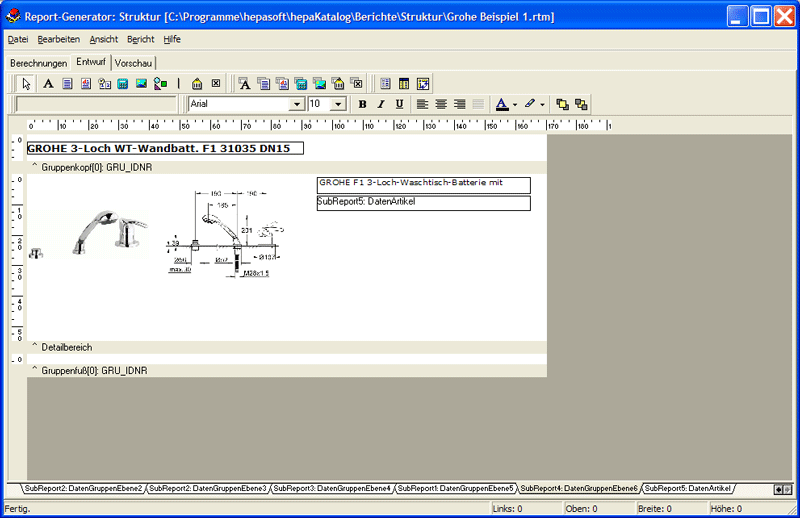Image resolution: width=800 pixels, height=518 pixels.
Task: Open the Hilfe menu
Action: point(172,39)
